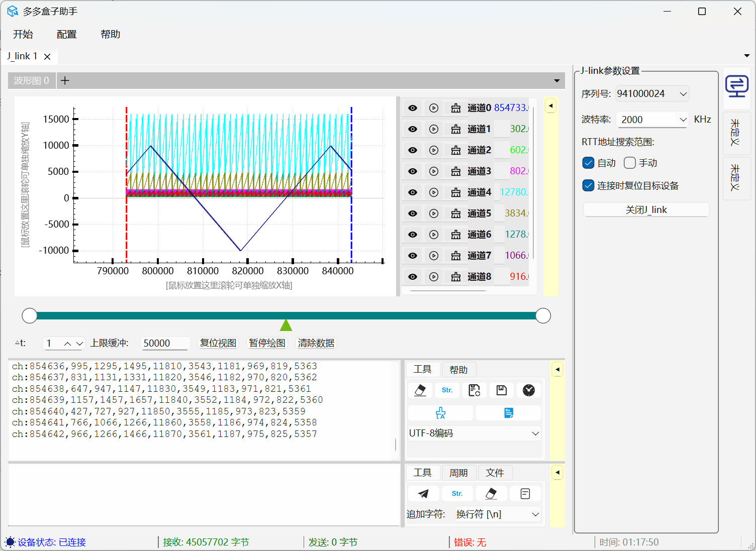Click the save-with-refresh icon in receive tools
Screen dimensions: 756x551
pos(475,390)
